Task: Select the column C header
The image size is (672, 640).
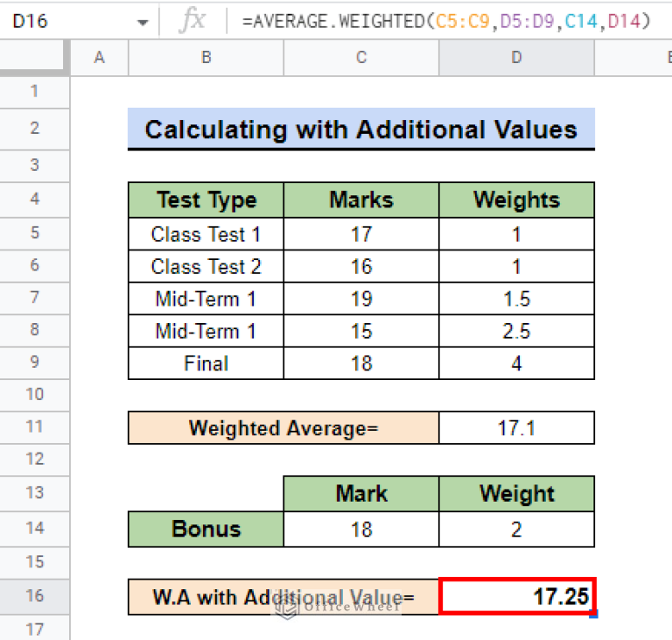Action: pos(361,58)
